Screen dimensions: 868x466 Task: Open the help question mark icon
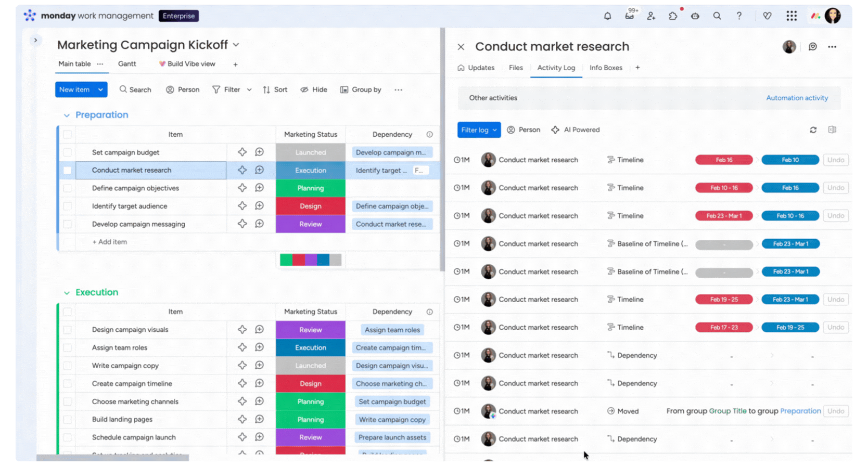739,16
